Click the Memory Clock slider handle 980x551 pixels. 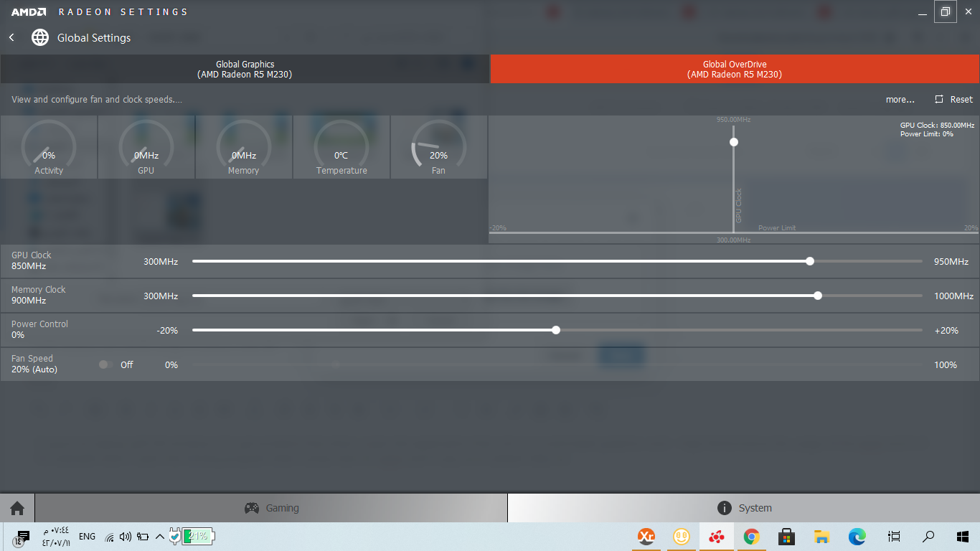click(x=818, y=296)
